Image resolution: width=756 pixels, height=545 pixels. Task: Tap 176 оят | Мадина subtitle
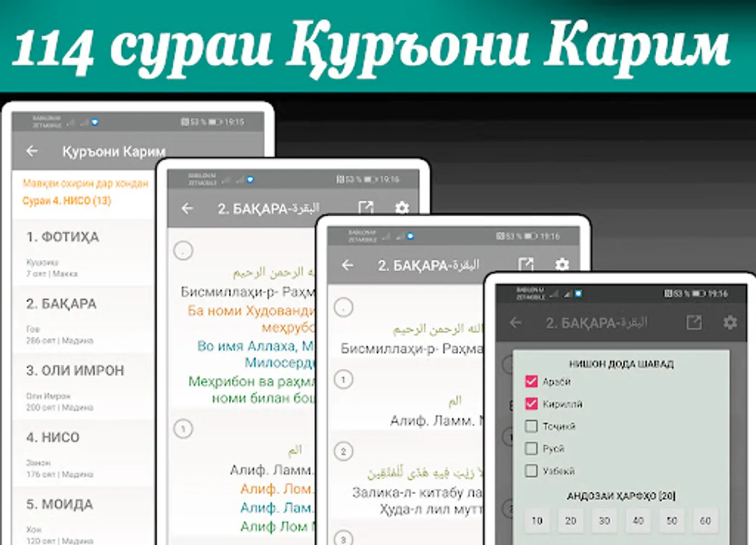[x=60, y=474]
